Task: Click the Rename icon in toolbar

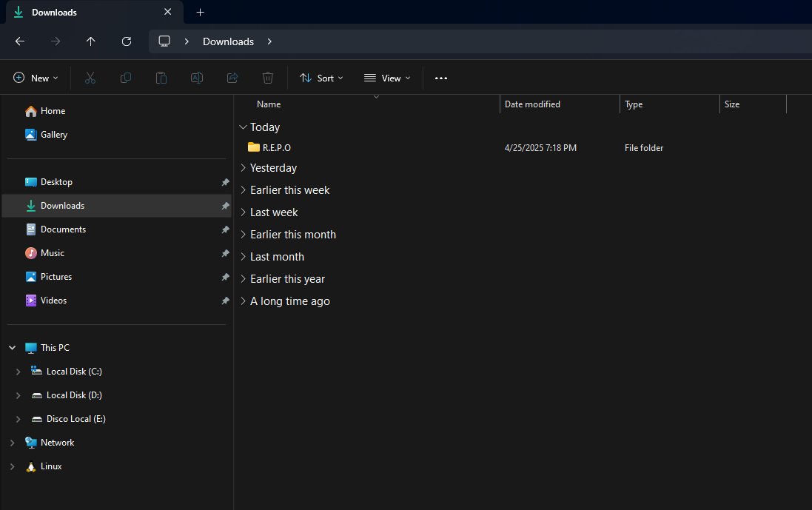Action: [x=197, y=78]
